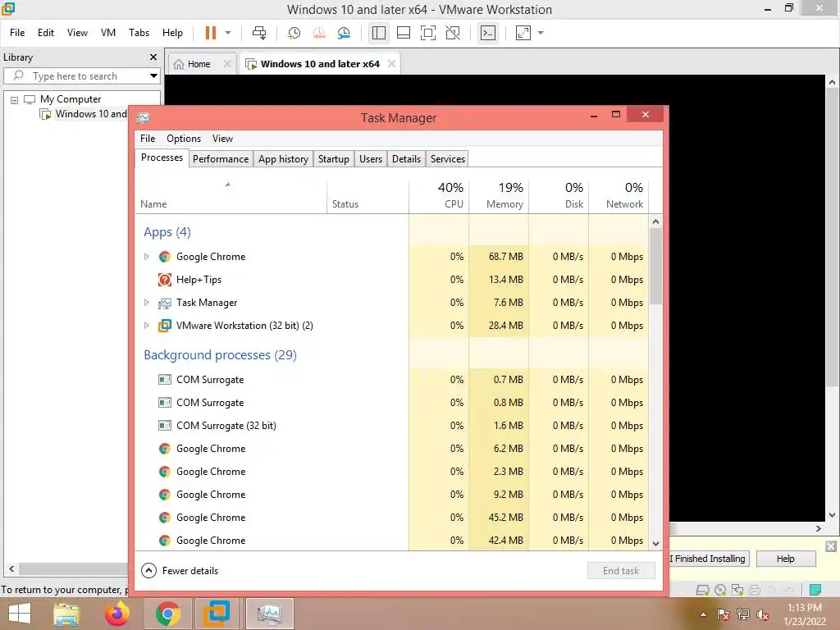Select the COM Surrogate row using 0.7 MB

pyautogui.click(x=391, y=380)
